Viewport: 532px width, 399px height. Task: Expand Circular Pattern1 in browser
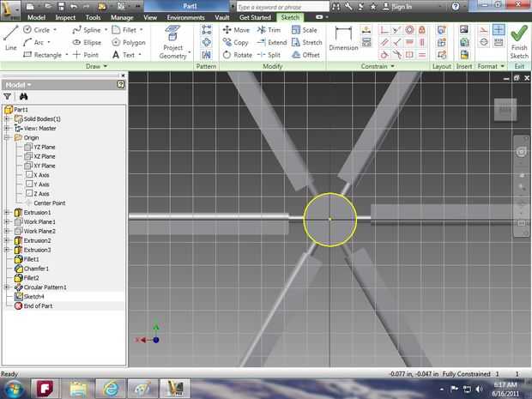pos(8,287)
